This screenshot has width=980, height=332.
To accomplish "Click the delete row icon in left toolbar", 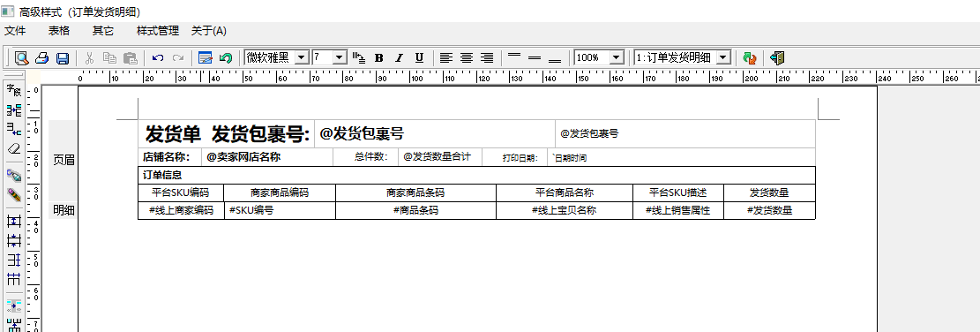I will pos(14,130).
